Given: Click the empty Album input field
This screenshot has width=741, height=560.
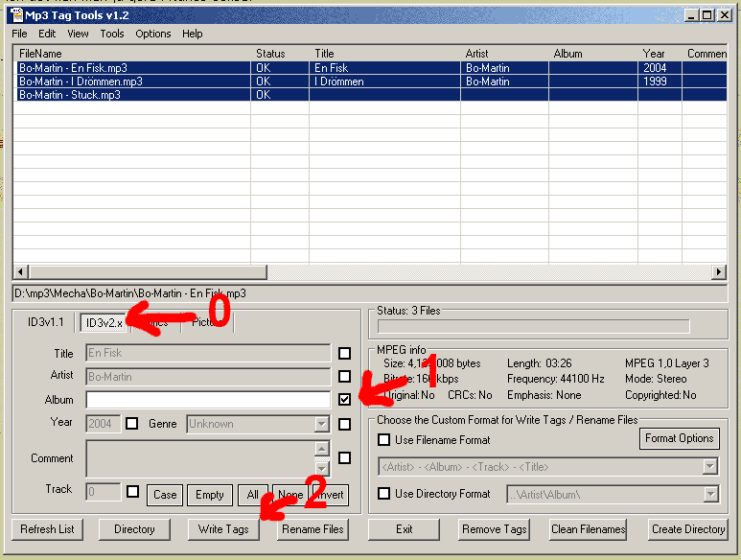Looking at the screenshot, I should coord(208,400).
